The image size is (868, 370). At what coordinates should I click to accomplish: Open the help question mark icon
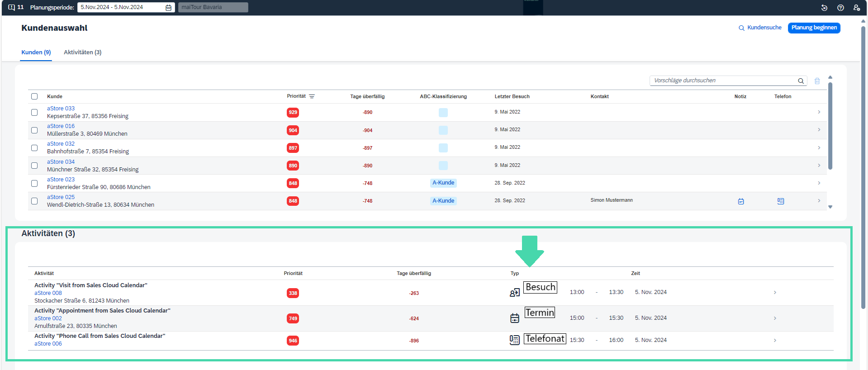[840, 7]
